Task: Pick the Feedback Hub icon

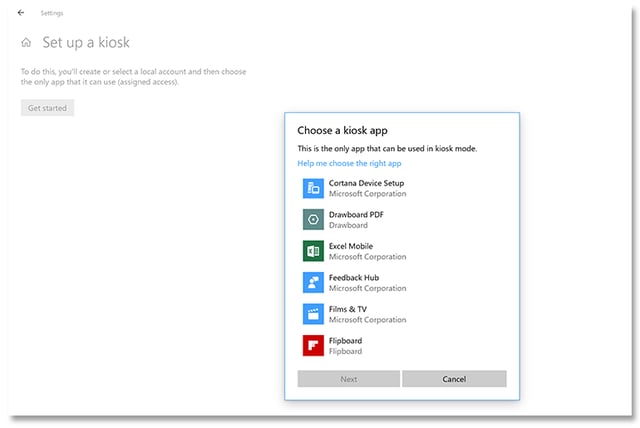Action: [x=313, y=283]
